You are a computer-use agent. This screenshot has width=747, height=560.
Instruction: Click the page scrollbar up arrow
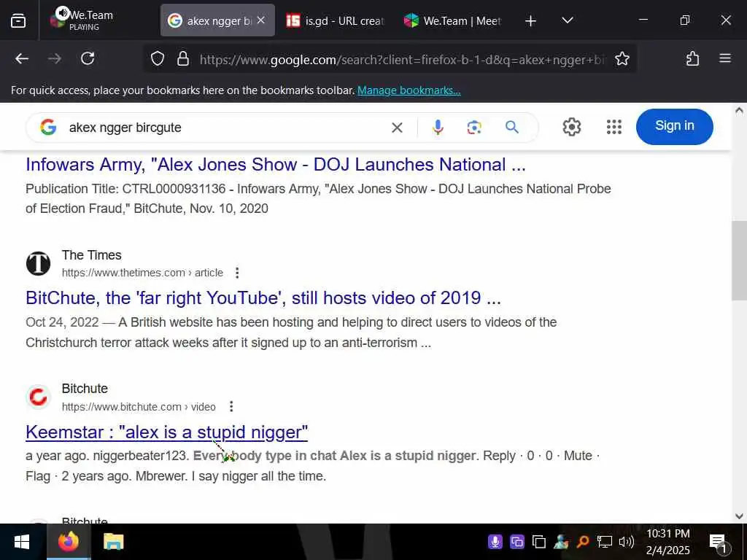739,111
